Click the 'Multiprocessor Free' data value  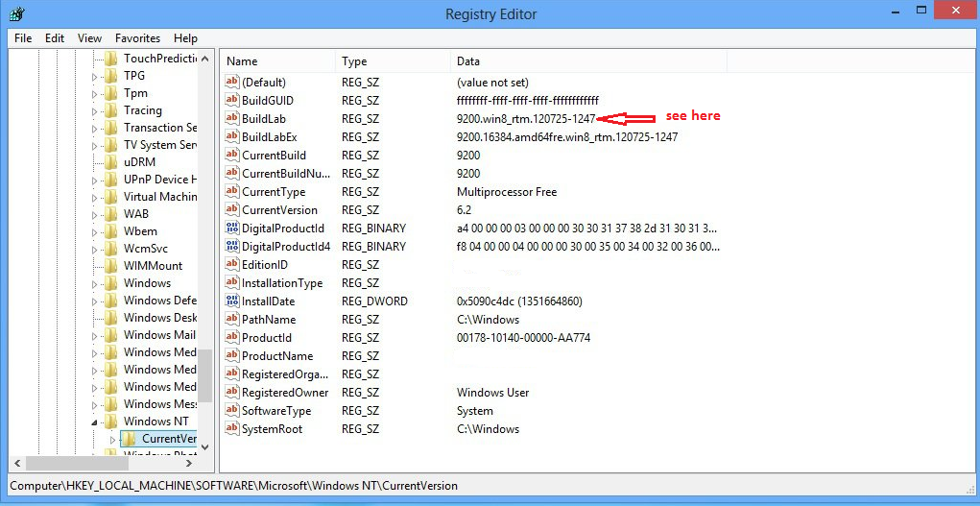pos(507,191)
